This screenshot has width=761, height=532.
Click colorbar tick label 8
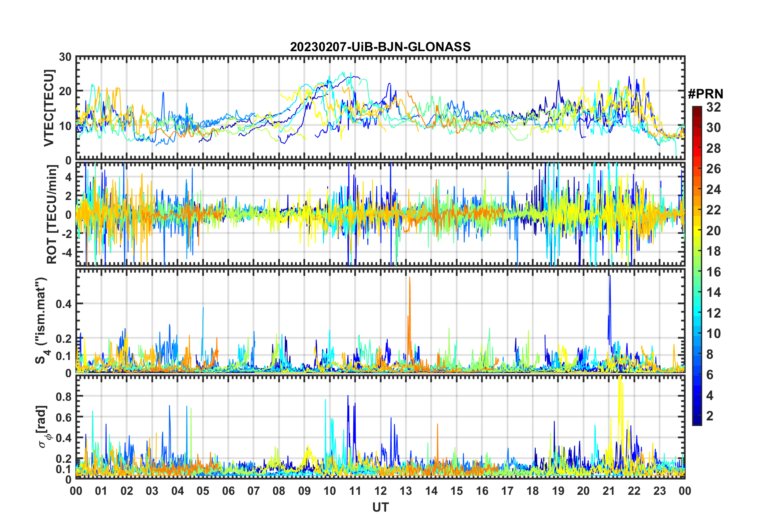coord(710,354)
